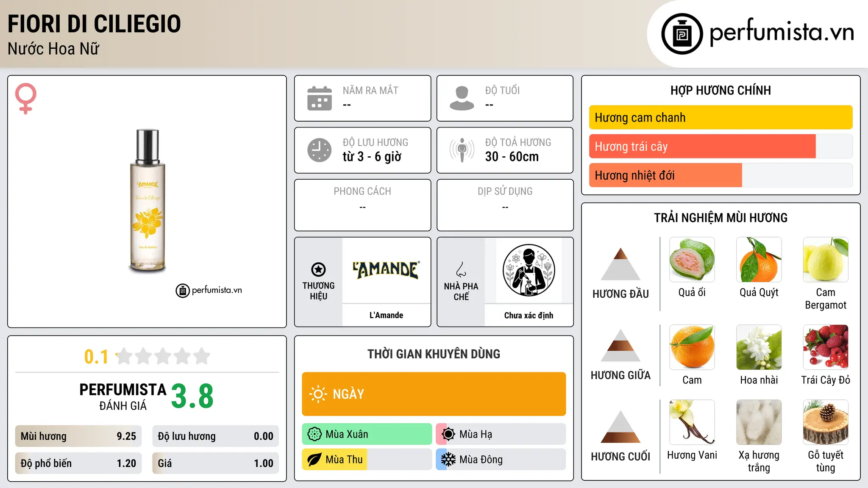Image resolution: width=868 pixels, height=488 pixels.
Task: Click the TRẢI NGHIỆM MÙI HƯƠNG heading
Action: click(x=721, y=218)
